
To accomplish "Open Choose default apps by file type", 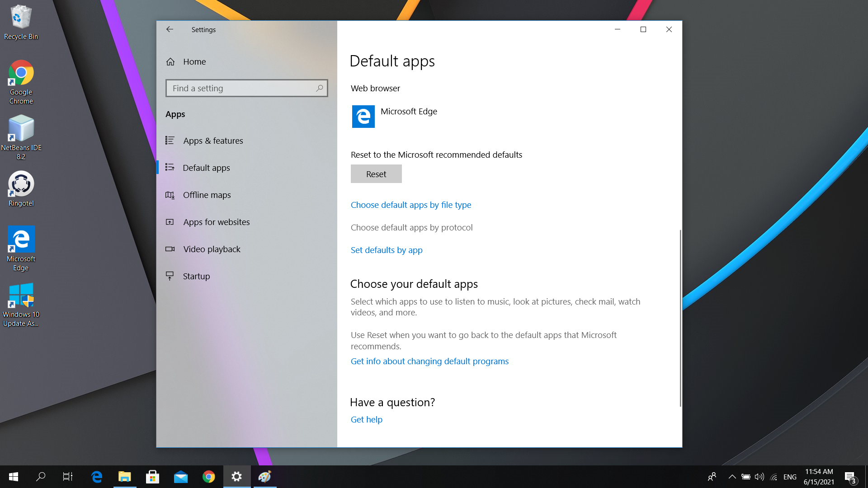I will [x=411, y=205].
